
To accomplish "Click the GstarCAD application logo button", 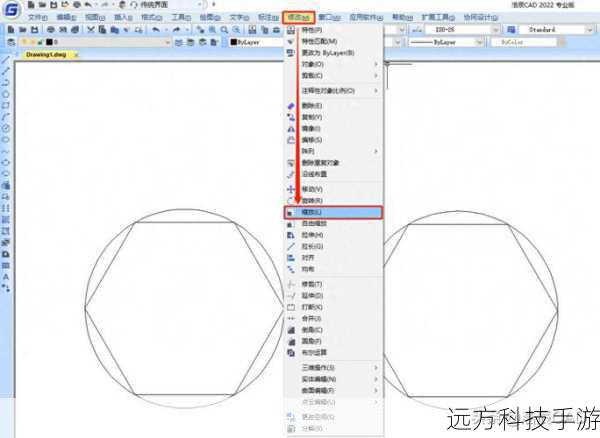I will (11, 9).
